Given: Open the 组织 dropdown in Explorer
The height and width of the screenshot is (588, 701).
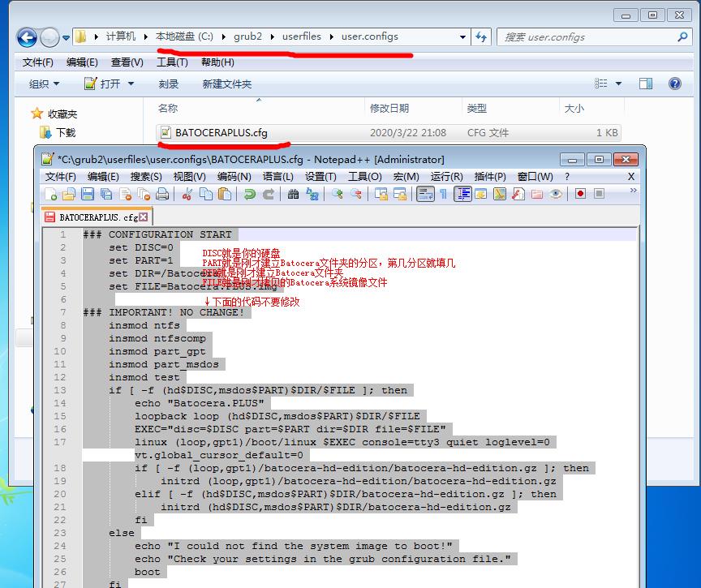Looking at the screenshot, I should 44,84.
